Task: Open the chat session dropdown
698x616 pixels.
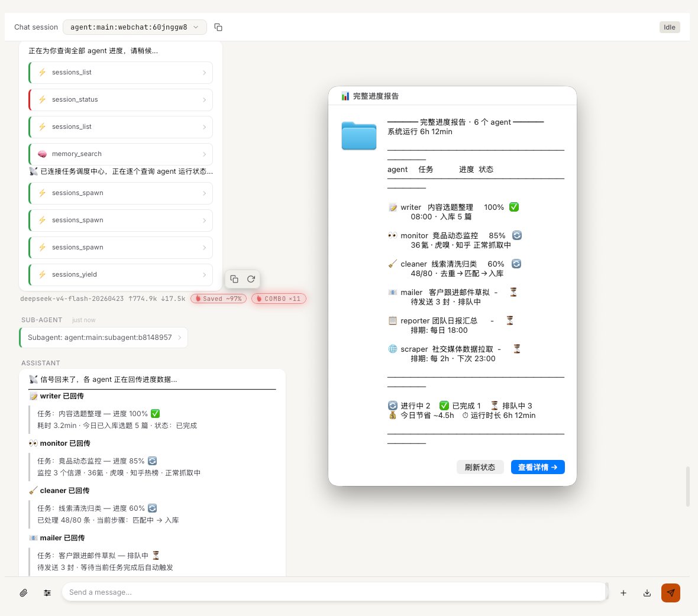Action: tap(134, 27)
